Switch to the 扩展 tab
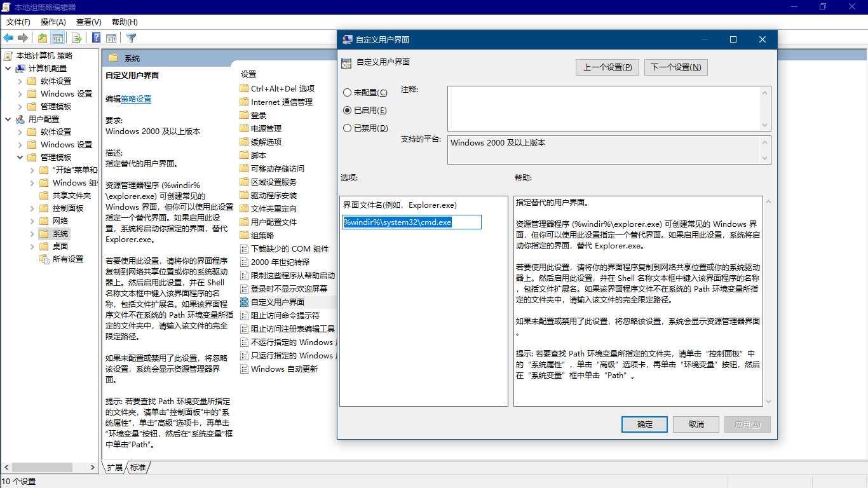 114,468
